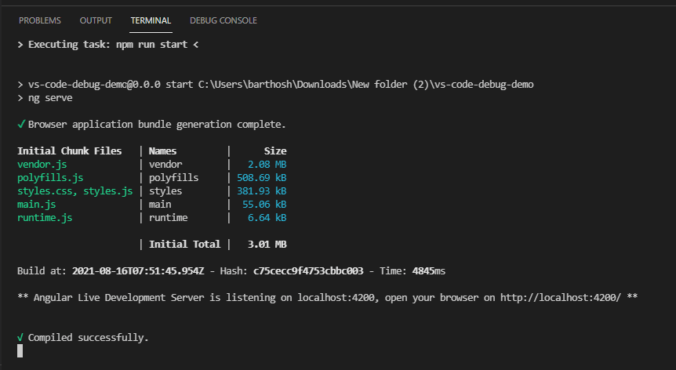Image resolution: width=676 pixels, height=370 pixels.
Task: Place cursor at the terminal prompt block
Action: tap(20, 351)
